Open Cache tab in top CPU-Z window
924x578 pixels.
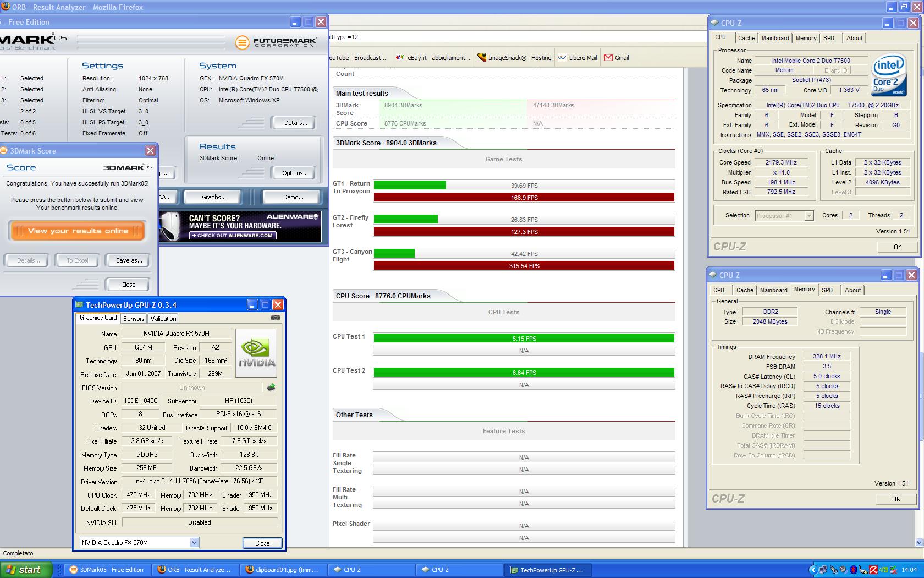(x=746, y=38)
